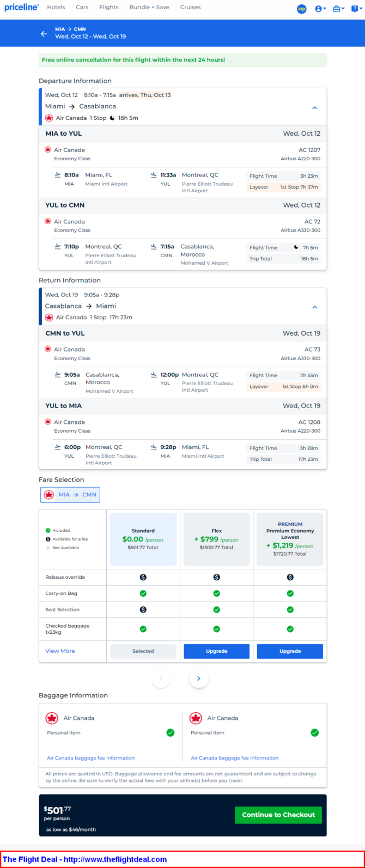Click landing icon next to 9:28p Miami

pos(154,447)
